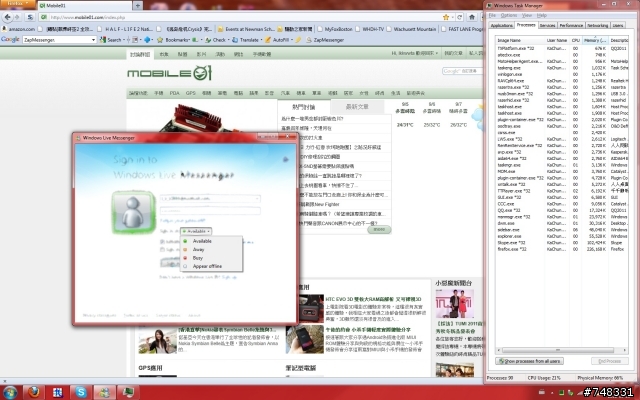640x400 pixels.
Task: Select the firefox.exe *32 process row
Action: (x=562, y=249)
